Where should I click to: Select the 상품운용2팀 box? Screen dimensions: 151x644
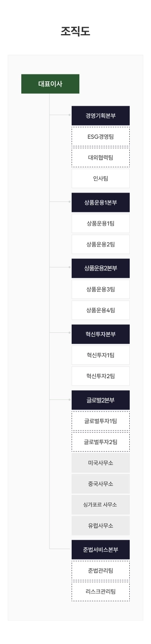[101, 244]
